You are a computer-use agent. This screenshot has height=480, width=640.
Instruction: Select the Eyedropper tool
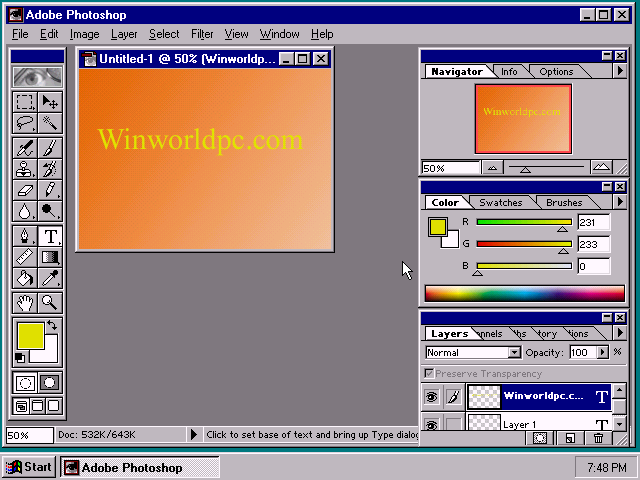50,278
